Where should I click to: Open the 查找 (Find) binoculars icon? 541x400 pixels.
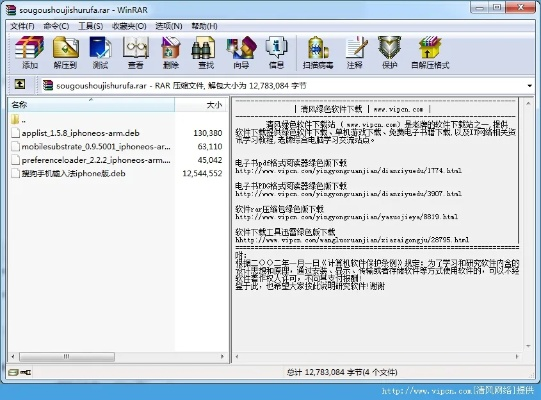pyautogui.click(x=206, y=52)
